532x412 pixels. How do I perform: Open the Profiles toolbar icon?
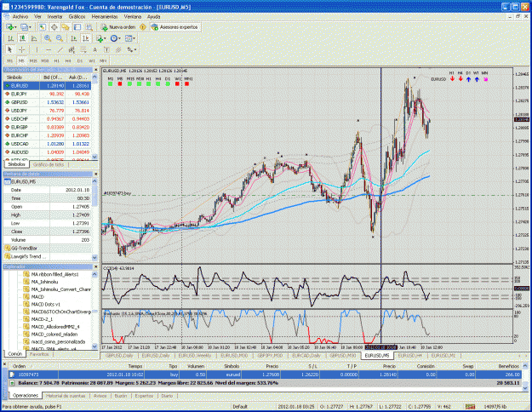(24, 27)
